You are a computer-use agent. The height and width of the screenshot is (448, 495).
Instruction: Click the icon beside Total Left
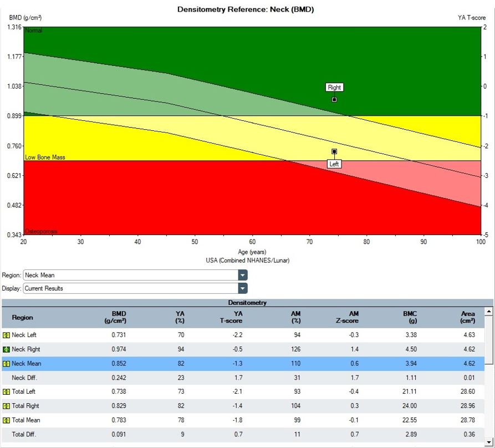pos(6,391)
